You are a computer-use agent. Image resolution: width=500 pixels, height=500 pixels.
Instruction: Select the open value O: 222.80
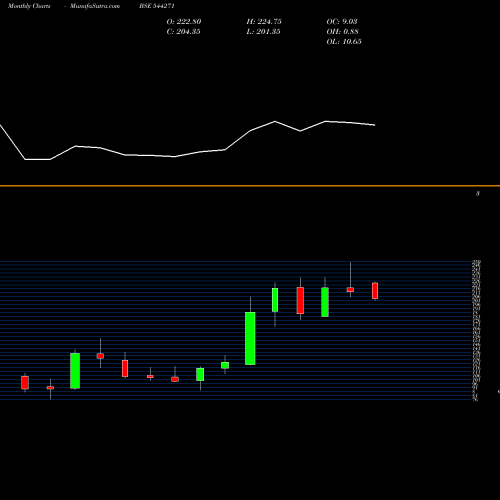184,21
